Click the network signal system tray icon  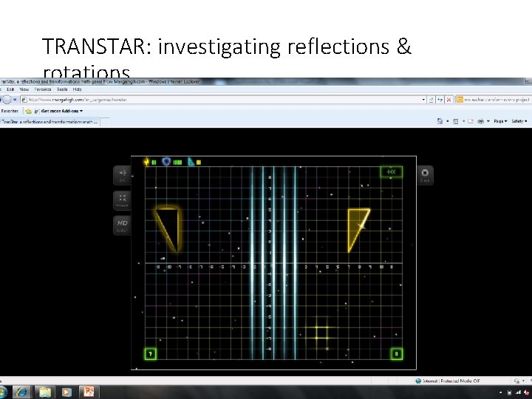click(518, 392)
